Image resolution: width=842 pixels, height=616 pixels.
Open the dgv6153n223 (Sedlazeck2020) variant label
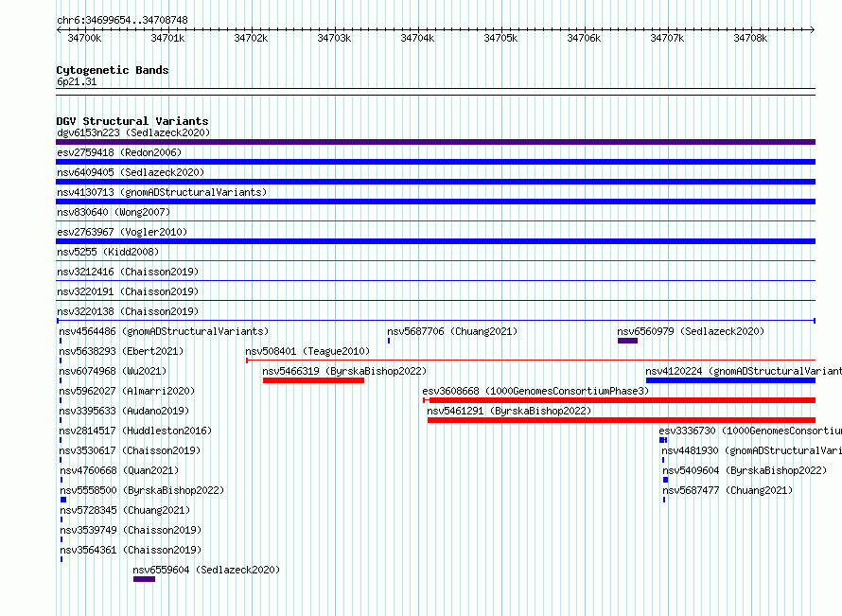[x=133, y=132]
